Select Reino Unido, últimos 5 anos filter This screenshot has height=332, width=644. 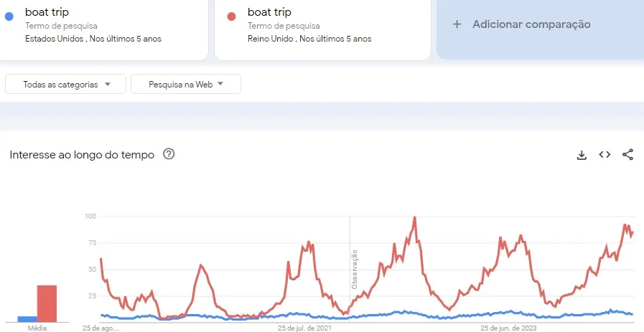(309, 39)
